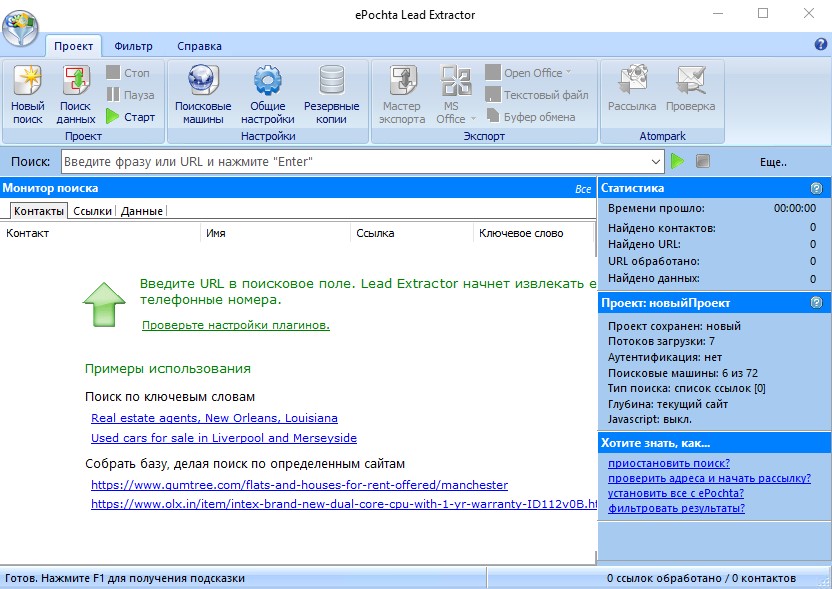Open the gumtree.com manchester example link

299,484
